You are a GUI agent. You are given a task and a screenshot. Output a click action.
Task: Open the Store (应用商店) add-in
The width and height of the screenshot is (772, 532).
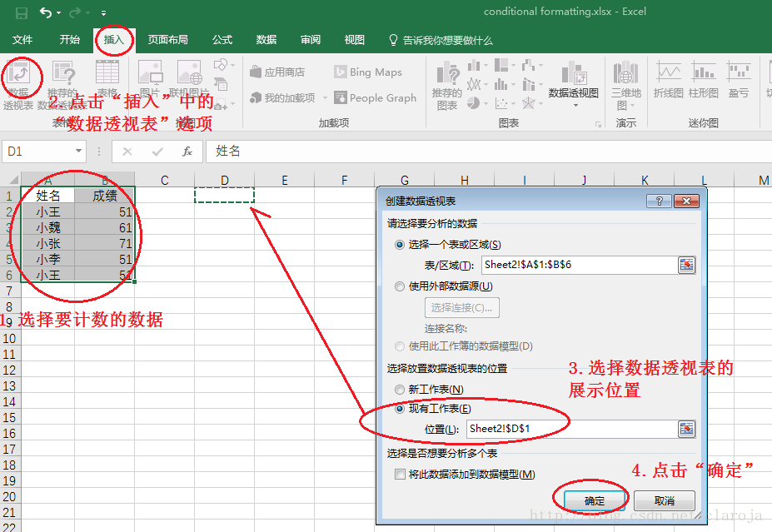tap(277, 72)
